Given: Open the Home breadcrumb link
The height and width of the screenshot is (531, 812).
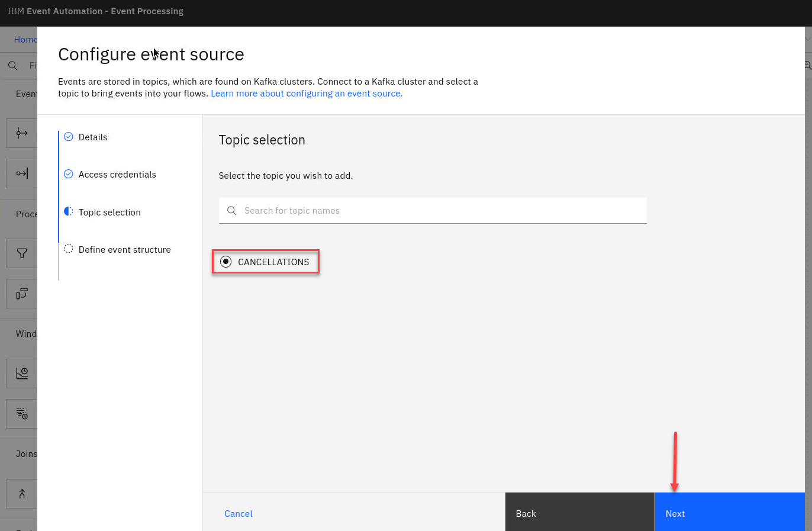Looking at the screenshot, I should tap(25, 40).
